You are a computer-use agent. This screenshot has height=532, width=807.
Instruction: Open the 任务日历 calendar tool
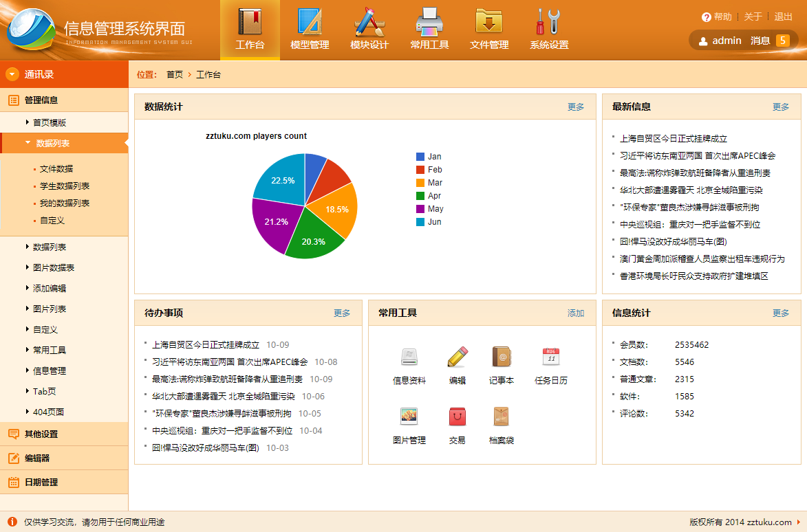pyautogui.click(x=551, y=357)
